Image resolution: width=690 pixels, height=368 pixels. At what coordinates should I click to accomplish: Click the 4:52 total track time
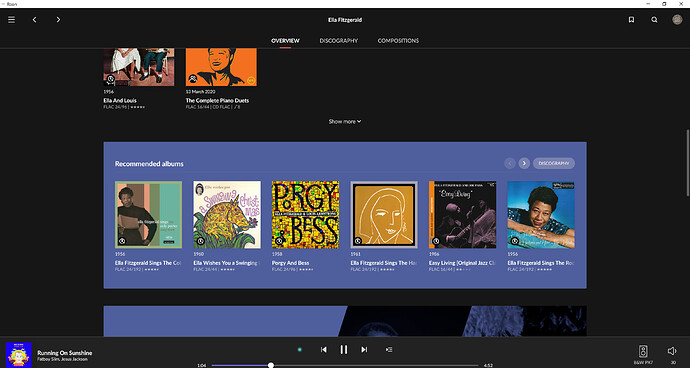click(488, 365)
